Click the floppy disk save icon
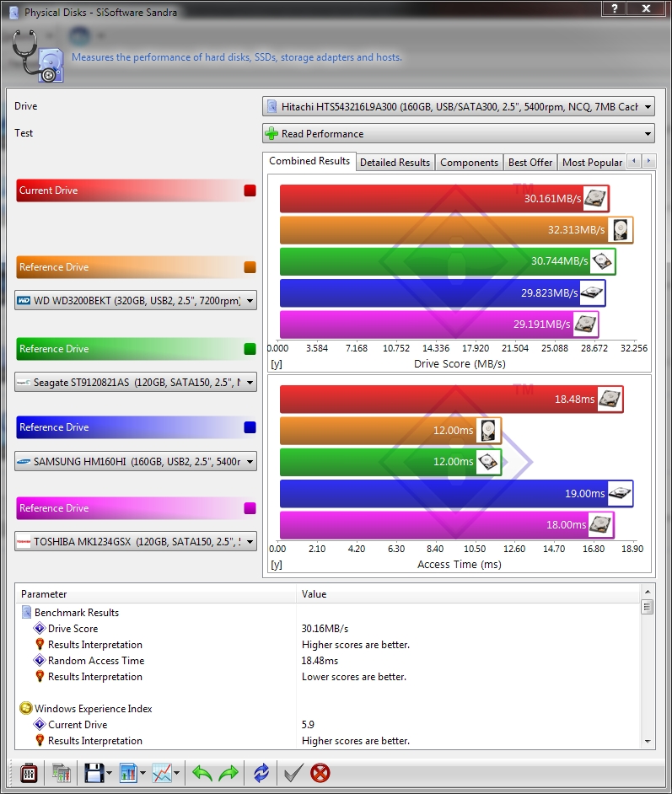Image resolution: width=672 pixels, height=794 pixels. tap(94, 773)
